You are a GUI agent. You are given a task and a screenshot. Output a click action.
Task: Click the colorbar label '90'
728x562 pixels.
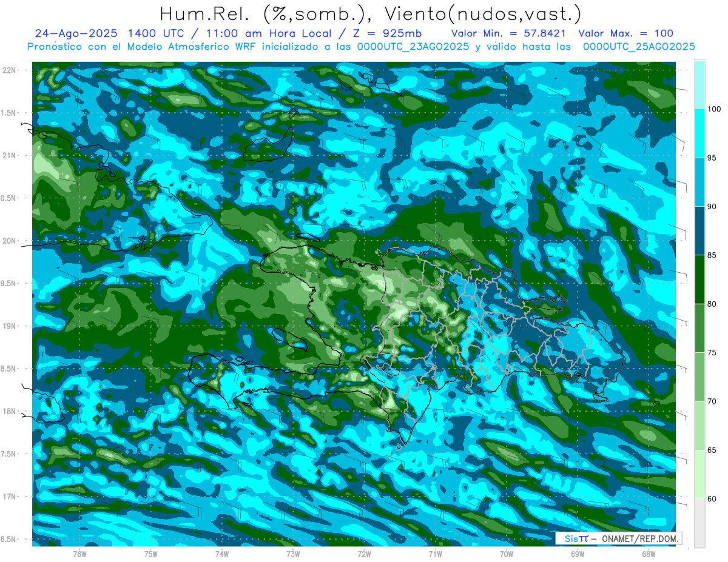coord(712,206)
